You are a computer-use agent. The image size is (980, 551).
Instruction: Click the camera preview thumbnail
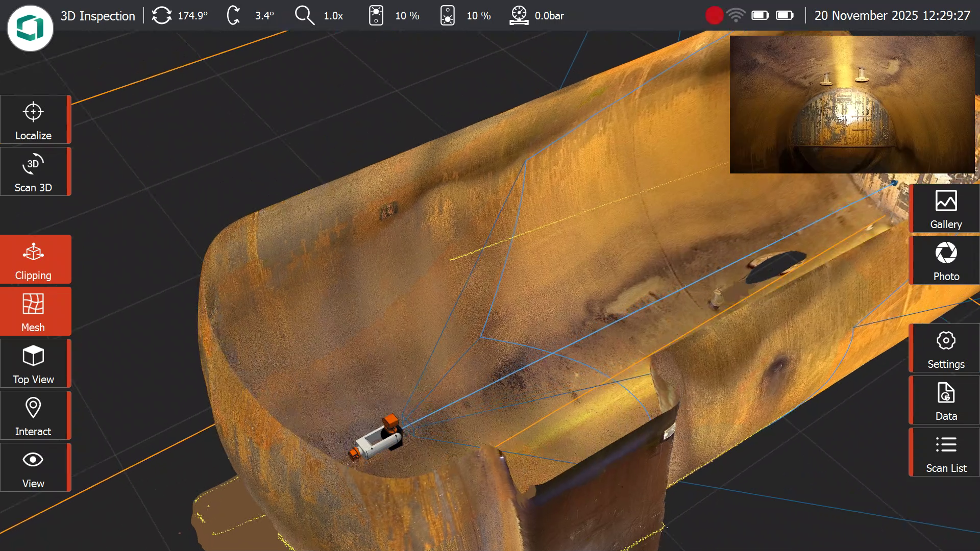point(852,105)
